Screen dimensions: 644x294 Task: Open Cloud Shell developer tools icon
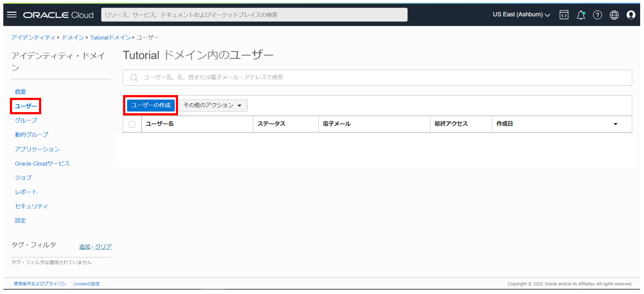coord(564,15)
